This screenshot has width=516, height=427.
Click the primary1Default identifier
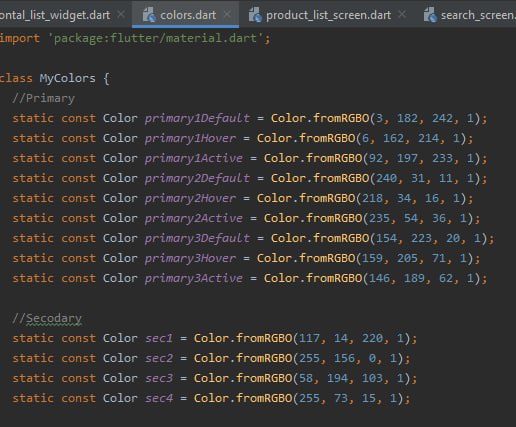pos(197,118)
